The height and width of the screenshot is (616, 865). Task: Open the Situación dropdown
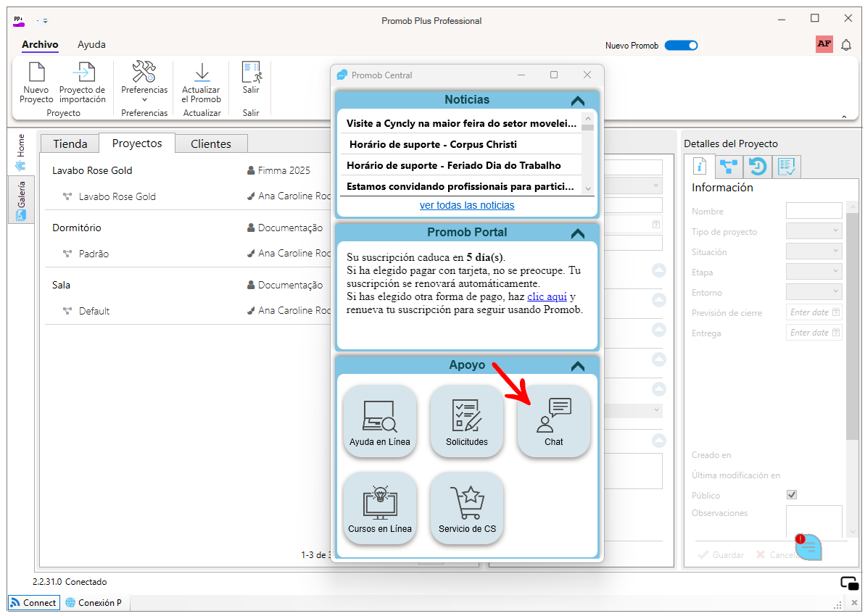814,251
